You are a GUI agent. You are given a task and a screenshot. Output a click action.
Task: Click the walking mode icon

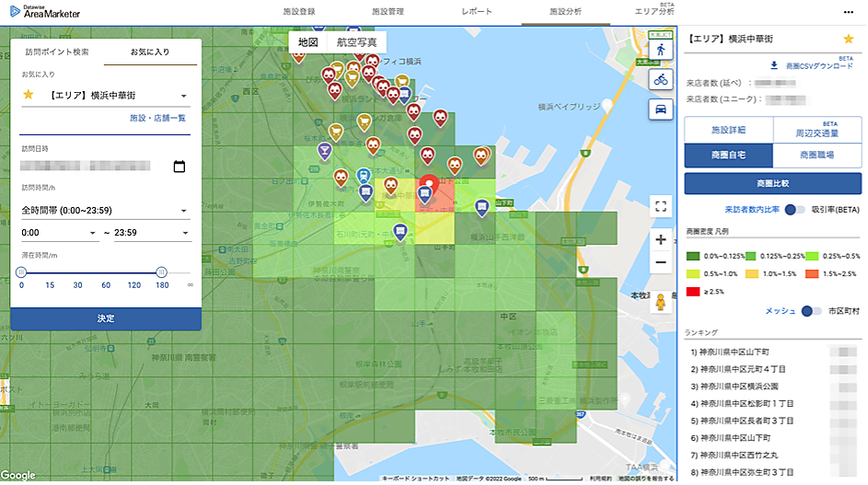[x=661, y=50]
